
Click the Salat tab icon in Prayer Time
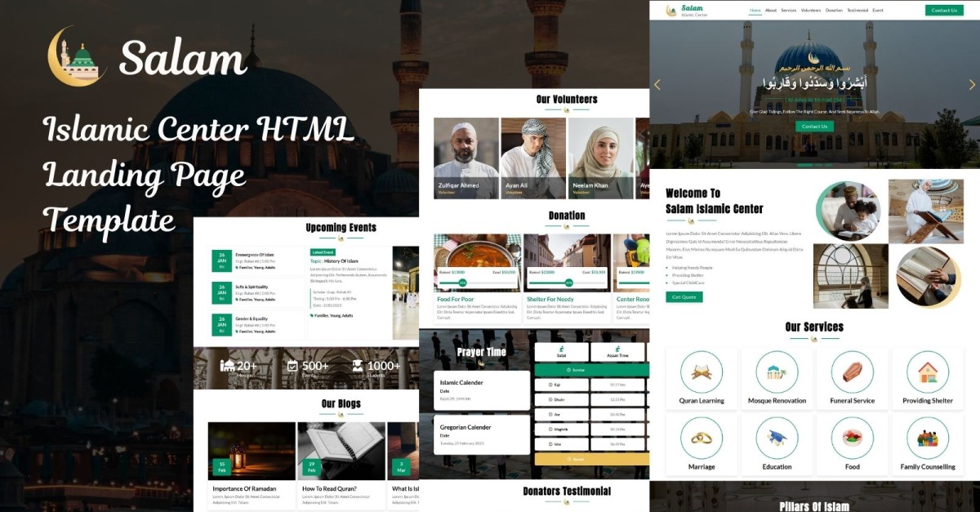[561, 349]
